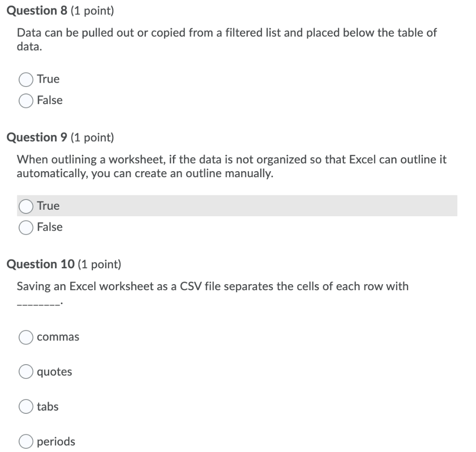Click the Question 9 heading

pos(37,137)
